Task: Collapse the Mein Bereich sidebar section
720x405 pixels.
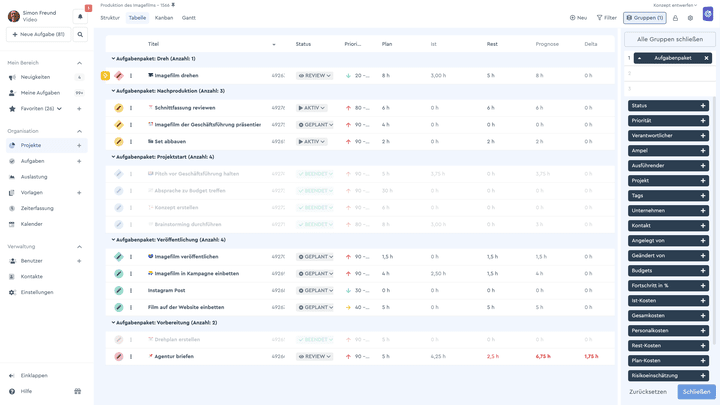Action: point(79,63)
